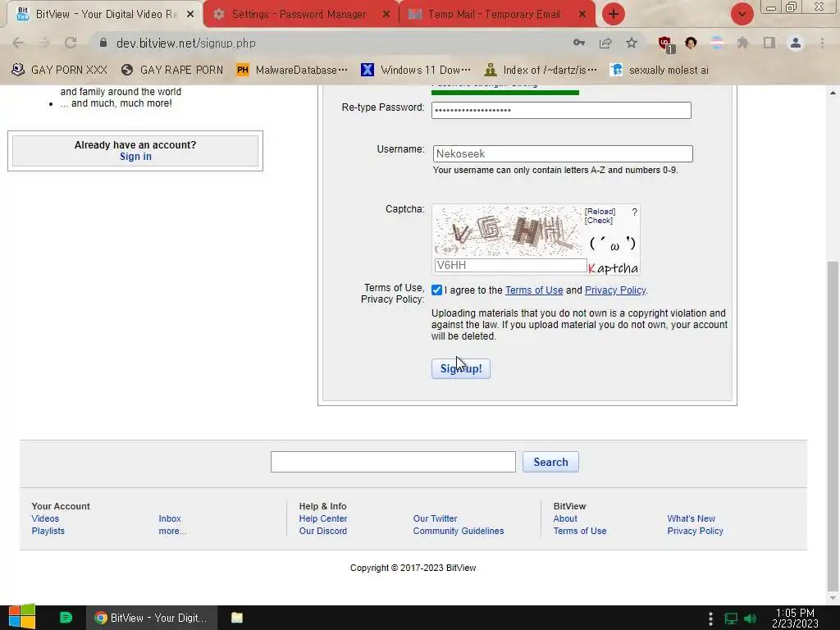Click the avatar extension icon in toolbar
This screenshot has height=630, width=840.
click(691, 43)
